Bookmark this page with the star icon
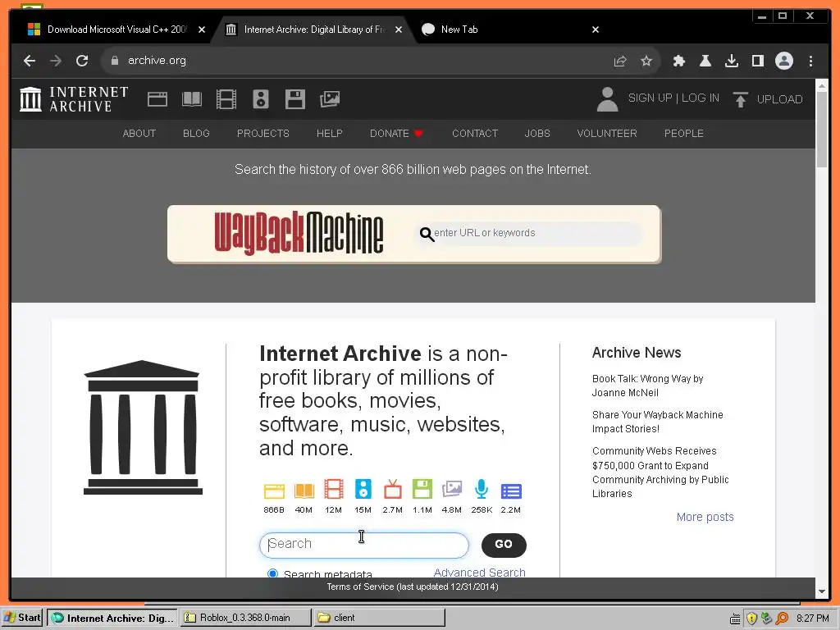This screenshot has width=840, height=630. point(646,61)
